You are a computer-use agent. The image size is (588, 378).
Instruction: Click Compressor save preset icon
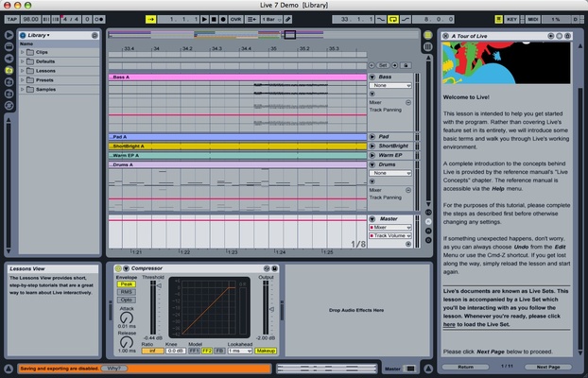point(274,268)
